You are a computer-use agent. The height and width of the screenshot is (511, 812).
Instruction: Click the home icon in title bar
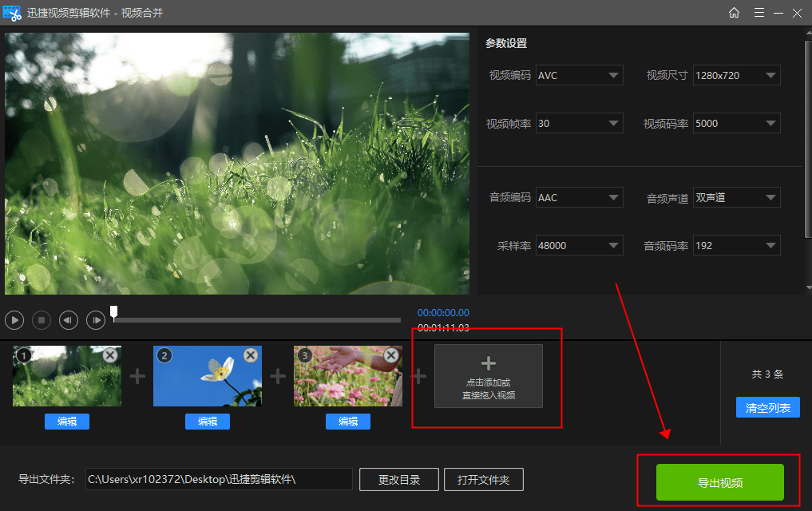734,13
